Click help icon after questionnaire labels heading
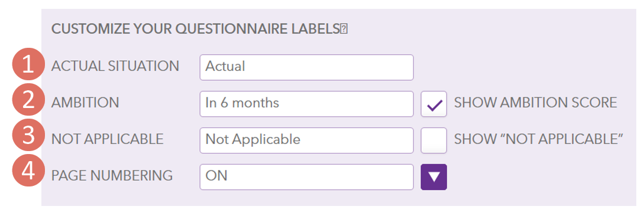Viewport: 644px width, 216px height. click(344, 30)
